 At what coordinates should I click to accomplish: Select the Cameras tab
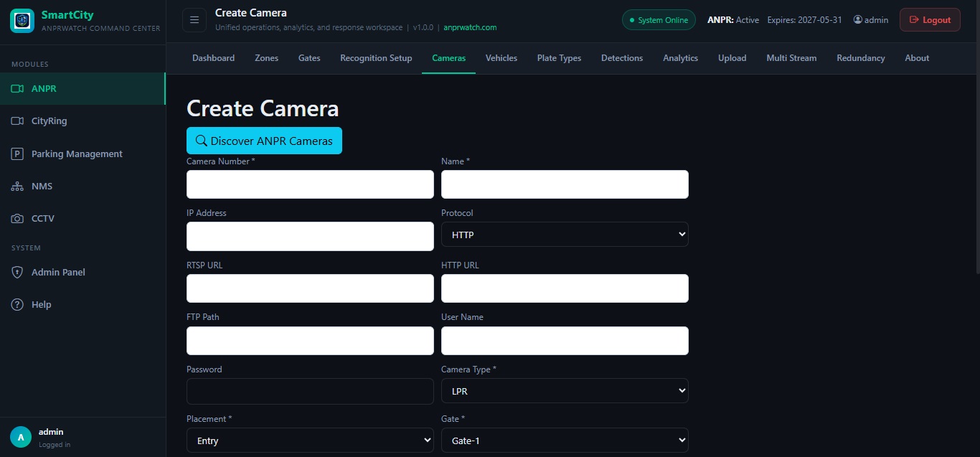pyautogui.click(x=448, y=58)
